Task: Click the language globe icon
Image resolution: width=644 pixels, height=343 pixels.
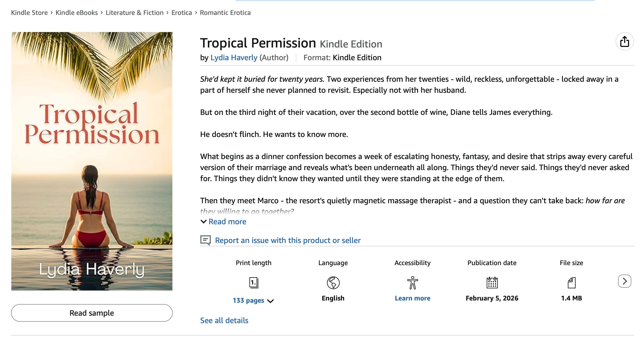Action: [333, 283]
